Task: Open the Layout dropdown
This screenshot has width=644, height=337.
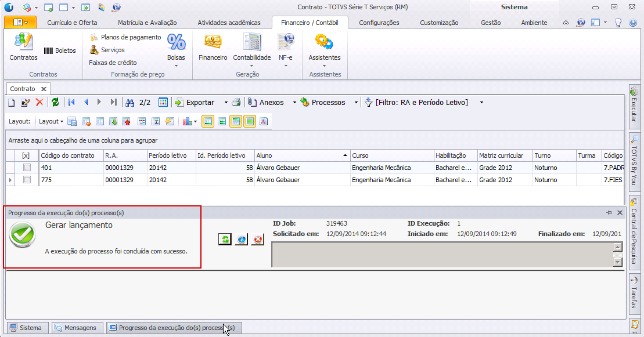Action: tap(51, 121)
